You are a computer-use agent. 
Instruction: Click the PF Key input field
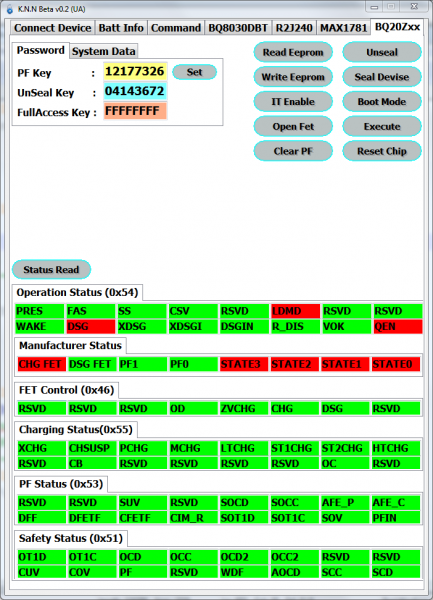pyautogui.click(x=135, y=72)
